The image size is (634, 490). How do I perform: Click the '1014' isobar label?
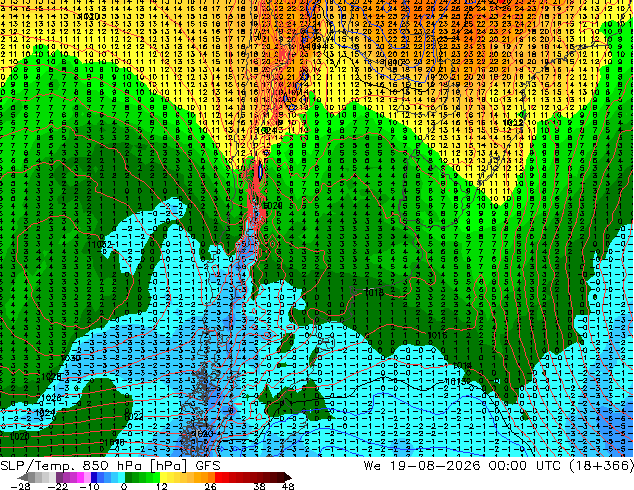(461, 365)
